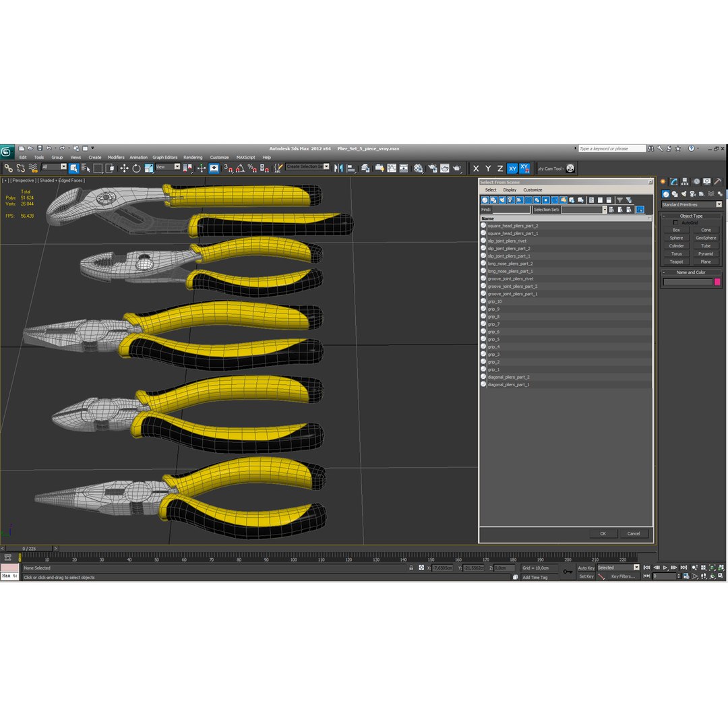The height and width of the screenshot is (728, 728).
Task: Restrict to Y axis
Action: point(488,169)
